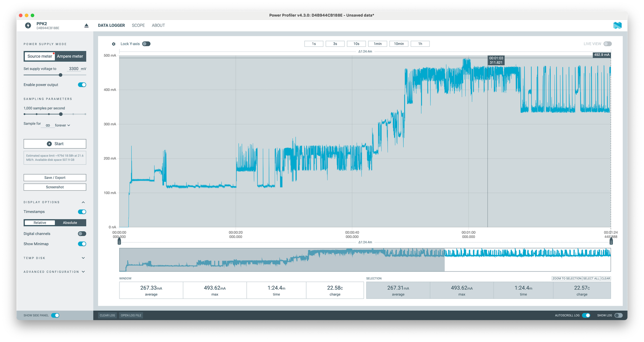This screenshot has width=644, height=342.
Task: Collapse the Display Options section
Action: (x=83, y=202)
